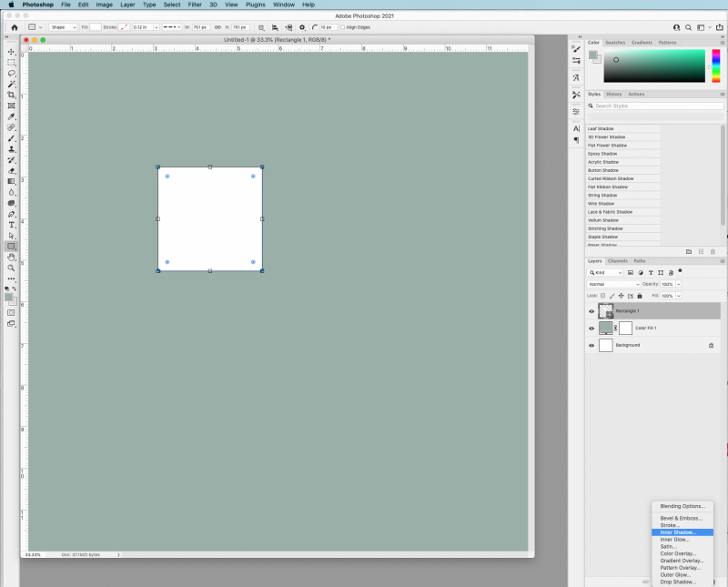Apply the Leaf Shadow style
728x587 pixels.
tap(623, 128)
